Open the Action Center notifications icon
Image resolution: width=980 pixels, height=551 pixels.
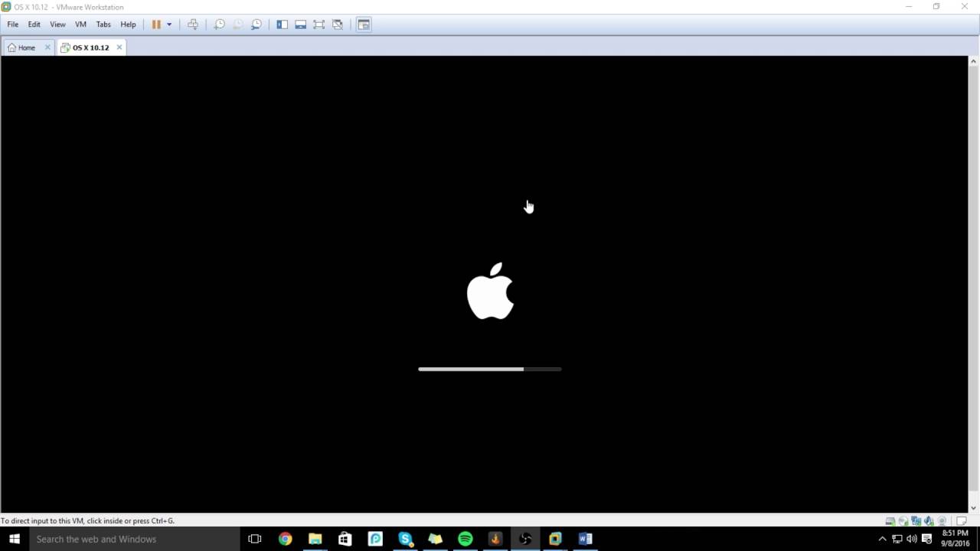926,539
